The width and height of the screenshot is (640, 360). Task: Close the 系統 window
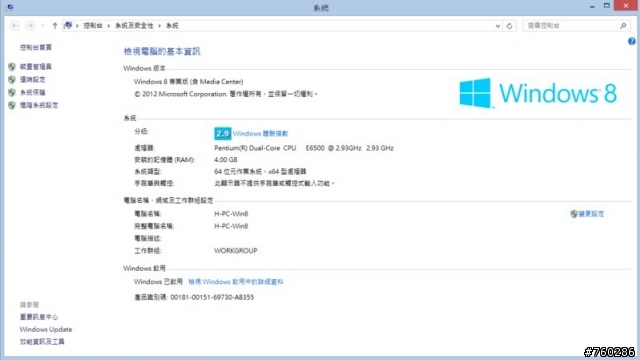(626, 6)
